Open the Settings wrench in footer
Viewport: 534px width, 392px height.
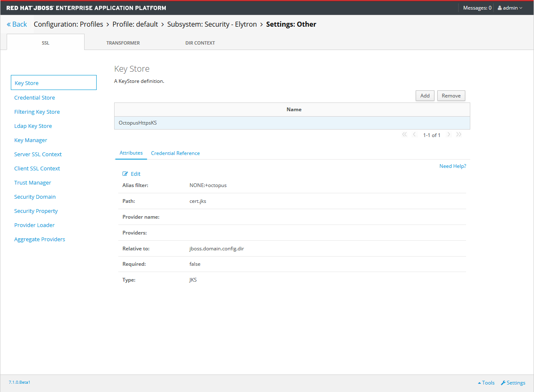513,383
